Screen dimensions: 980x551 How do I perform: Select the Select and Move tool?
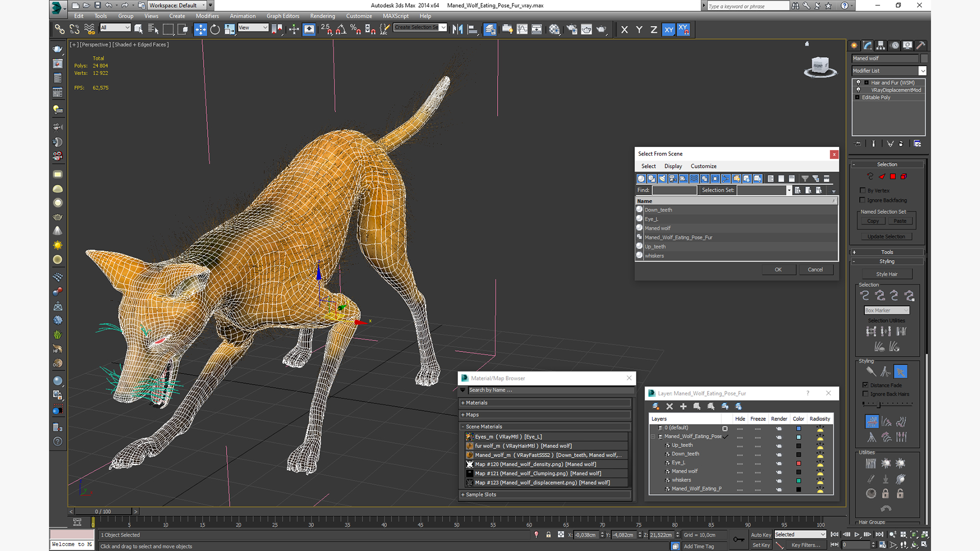tap(200, 30)
